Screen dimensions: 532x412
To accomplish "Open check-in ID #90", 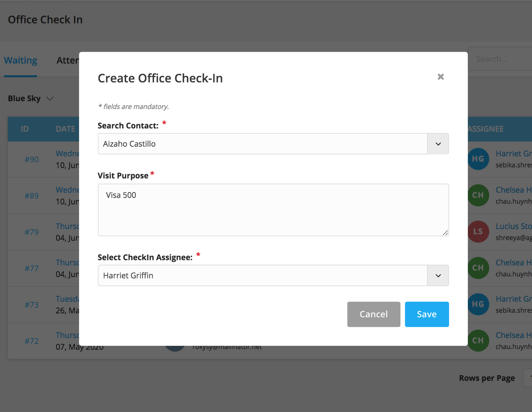I will pyautogui.click(x=32, y=159).
